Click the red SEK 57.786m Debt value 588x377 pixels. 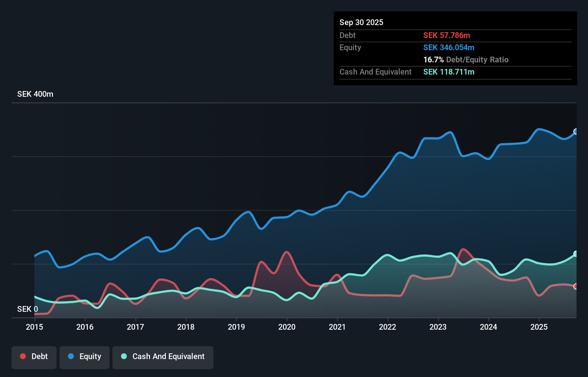click(x=447, y=35)
